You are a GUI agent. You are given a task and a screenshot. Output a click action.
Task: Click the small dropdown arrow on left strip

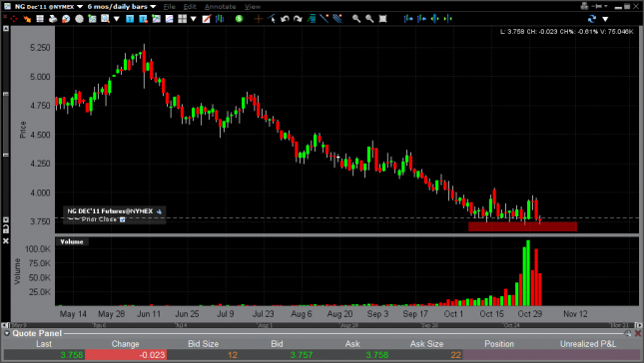click(6, 219)
